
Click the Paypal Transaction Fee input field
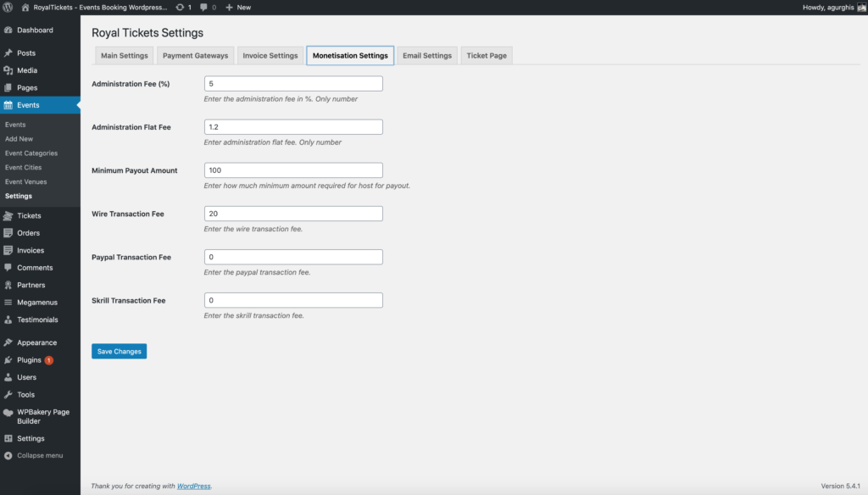coord(293,257)
